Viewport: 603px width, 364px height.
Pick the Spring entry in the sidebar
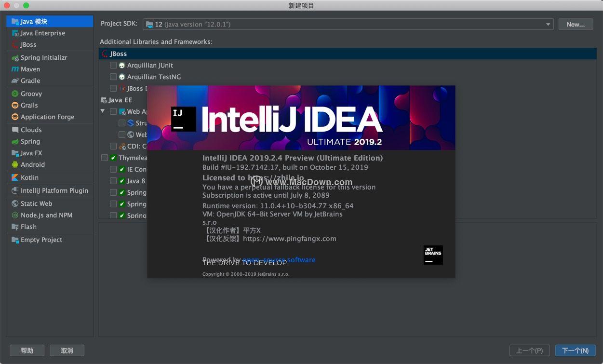pyautogui.click(x=50, y=141)
